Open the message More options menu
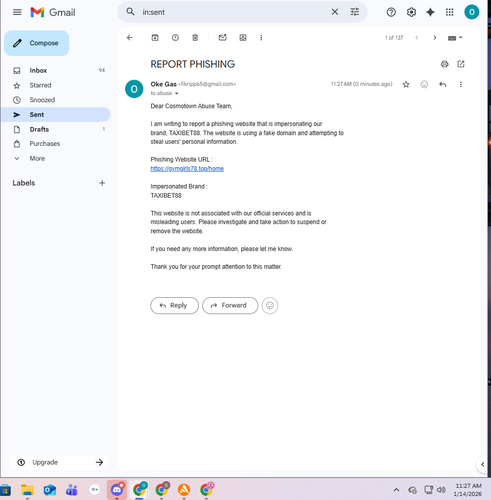Screen dimensions: 491x500 pos(461,84)
